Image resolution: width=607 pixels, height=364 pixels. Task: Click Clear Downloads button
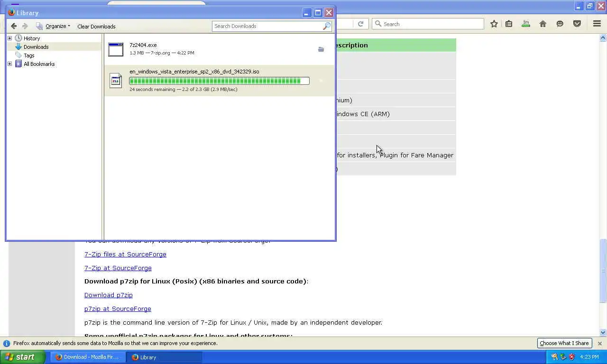(x=96, y=27)
